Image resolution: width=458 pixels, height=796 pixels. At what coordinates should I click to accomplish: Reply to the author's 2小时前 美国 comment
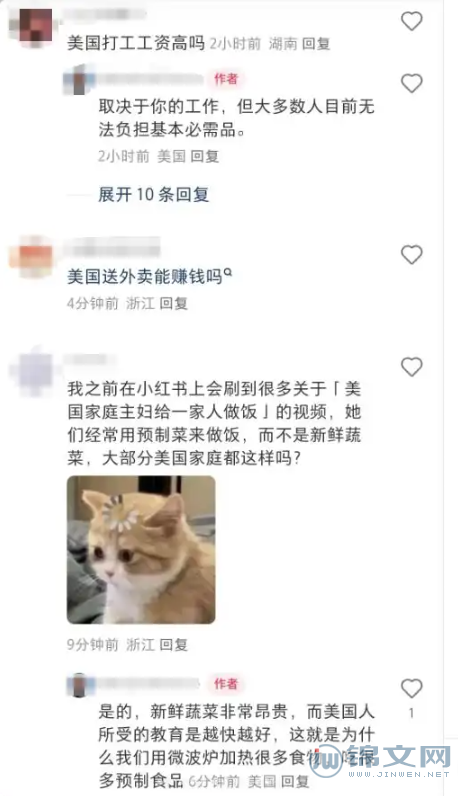click(205, 156)
